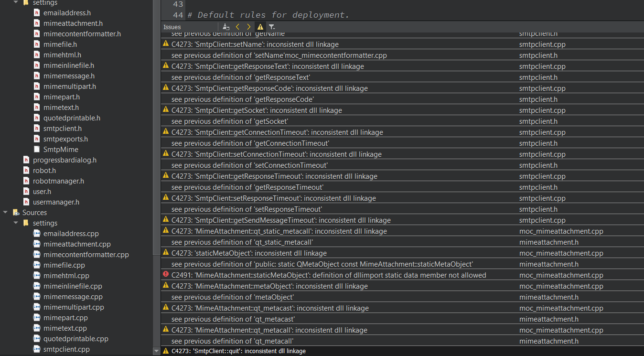This screenshot has width=644, height=356.
Task: Click the header icon beside smtpclient.h
Action: (x=37, y=129)
